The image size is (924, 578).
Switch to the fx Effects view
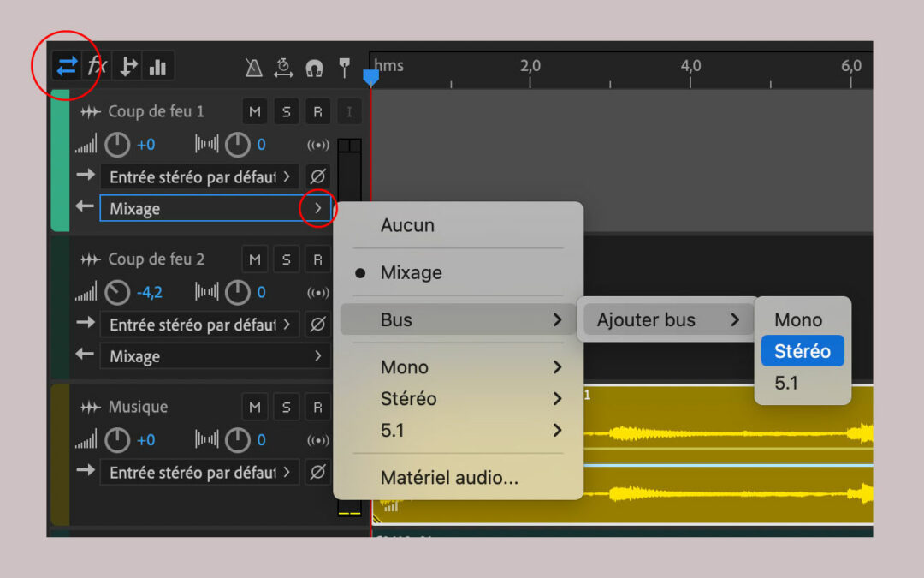pos(98,66)
